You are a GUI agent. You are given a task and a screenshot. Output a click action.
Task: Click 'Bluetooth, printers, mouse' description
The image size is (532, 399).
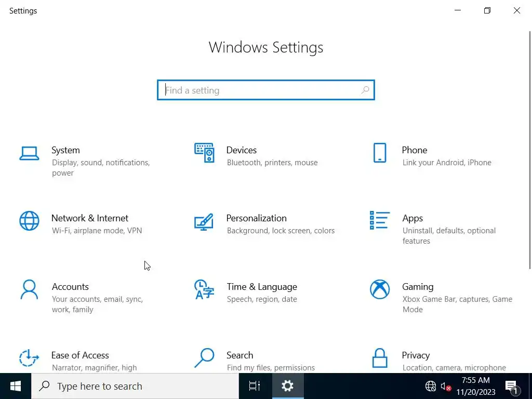click(272, 163)
